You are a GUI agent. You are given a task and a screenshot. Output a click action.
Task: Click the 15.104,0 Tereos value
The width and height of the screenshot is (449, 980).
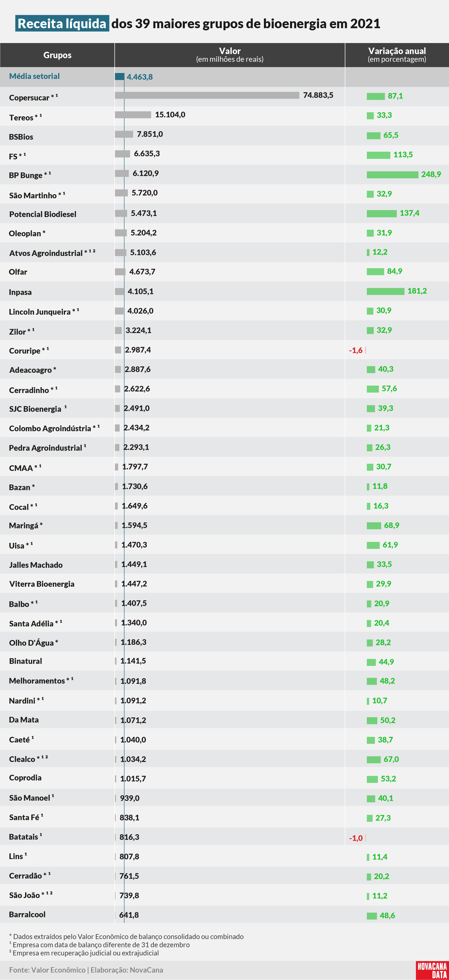(x=170, y=115)
